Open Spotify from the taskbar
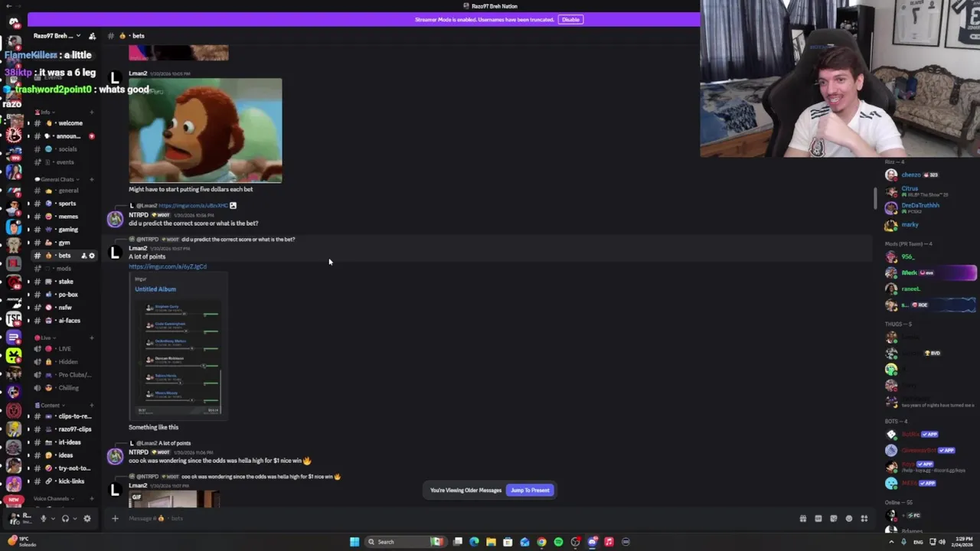The width and height of the screenshot is (980, 551). click(x=558, y=542)
